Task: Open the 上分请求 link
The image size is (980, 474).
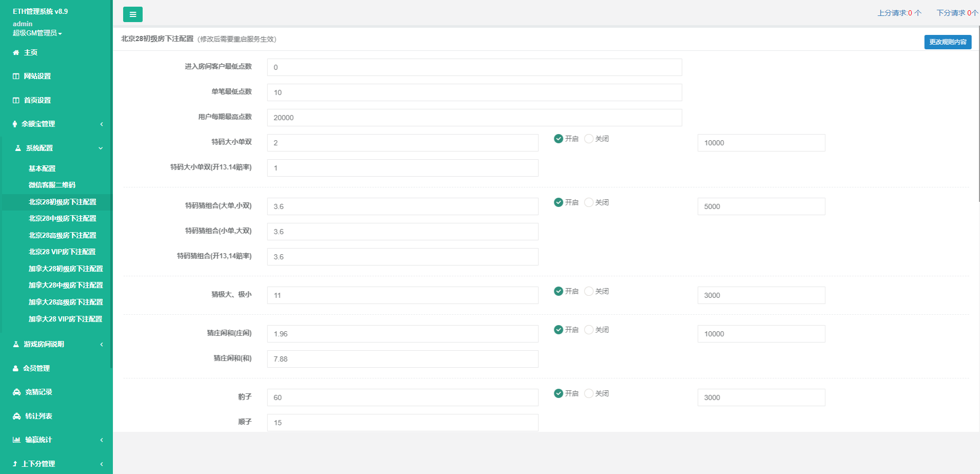Action: [899, 13]
